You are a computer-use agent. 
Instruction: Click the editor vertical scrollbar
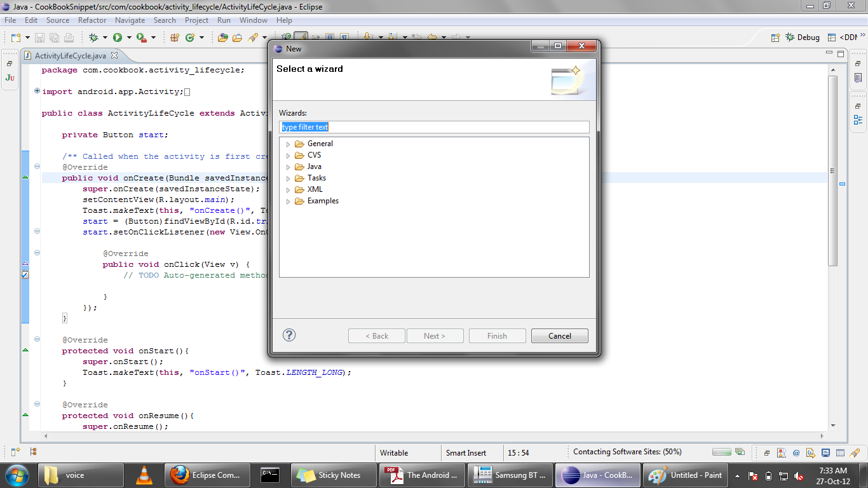(x=833, y=170)
